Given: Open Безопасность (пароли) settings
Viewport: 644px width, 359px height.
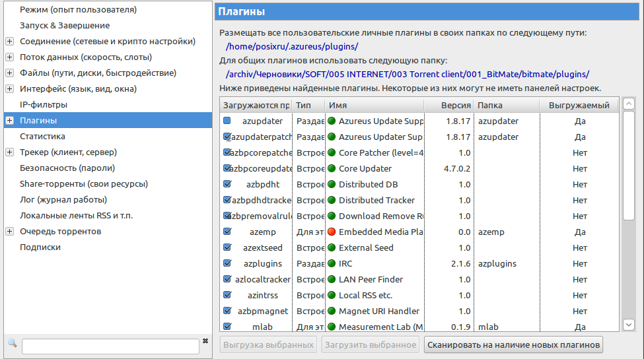Looking at the screenshot, I should pos(67,168).
